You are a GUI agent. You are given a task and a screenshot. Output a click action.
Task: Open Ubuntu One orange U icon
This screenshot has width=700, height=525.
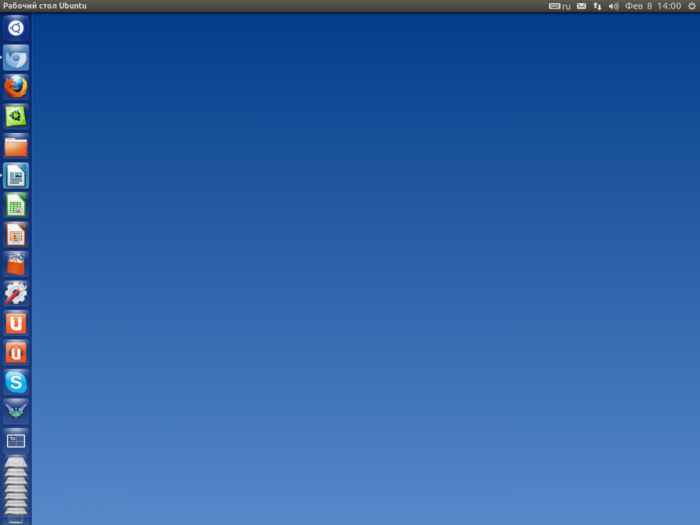(x=16, y=323)
